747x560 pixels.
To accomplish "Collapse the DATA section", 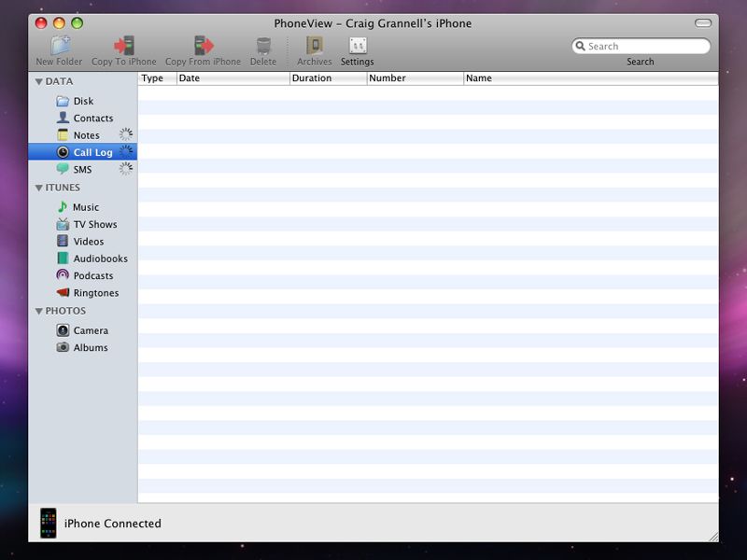I will 37,81.
